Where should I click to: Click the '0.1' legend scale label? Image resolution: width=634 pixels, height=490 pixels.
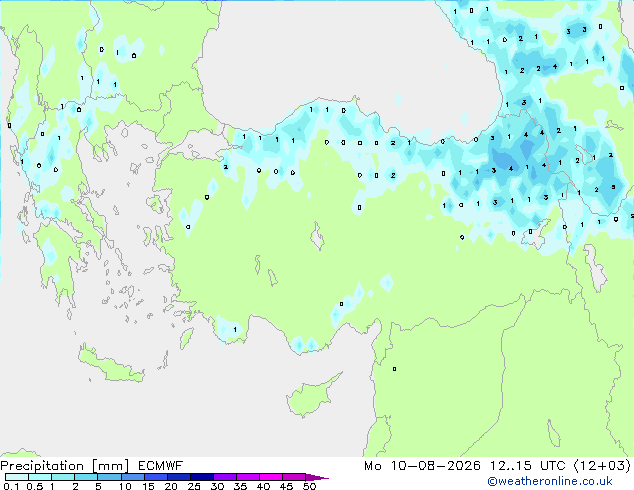(x=11, y=486)
